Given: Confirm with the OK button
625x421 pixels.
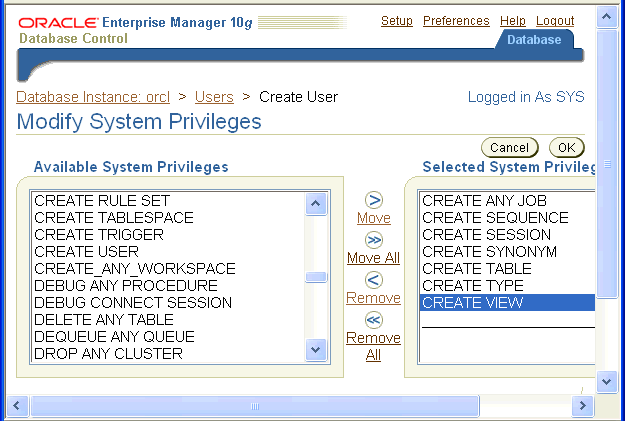Looking at the screenshot, I should click(x=566, y=148).
